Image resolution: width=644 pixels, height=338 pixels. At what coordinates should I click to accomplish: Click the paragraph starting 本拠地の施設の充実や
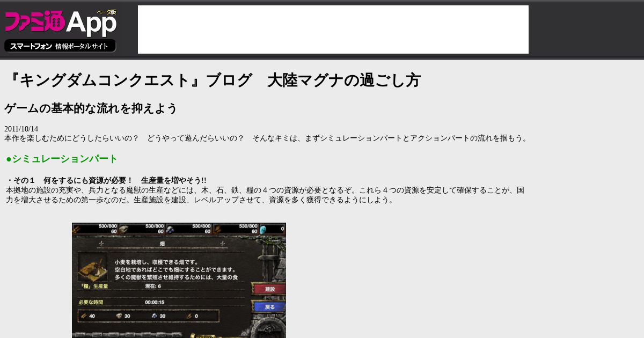(265, 195)
